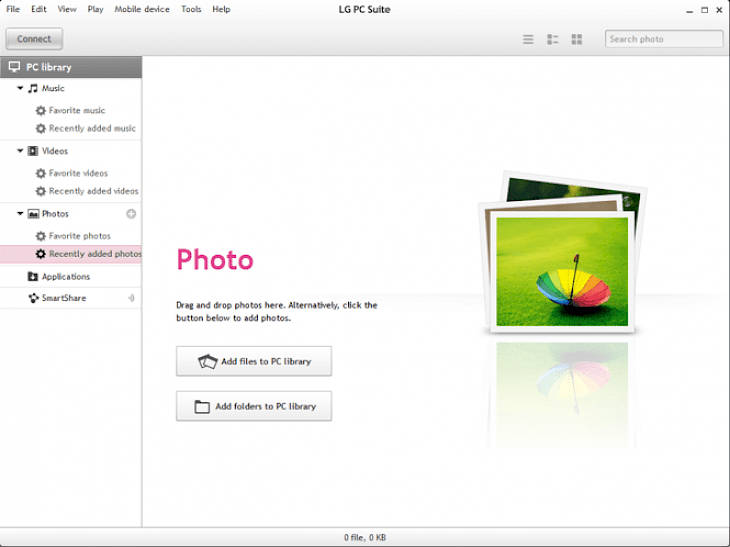Click the gear icon beside Favorite videos
730x547 pixels.
tap(41, 173)
